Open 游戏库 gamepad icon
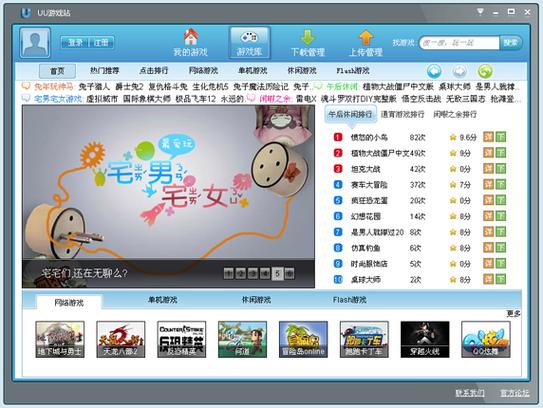 (249, 37)
